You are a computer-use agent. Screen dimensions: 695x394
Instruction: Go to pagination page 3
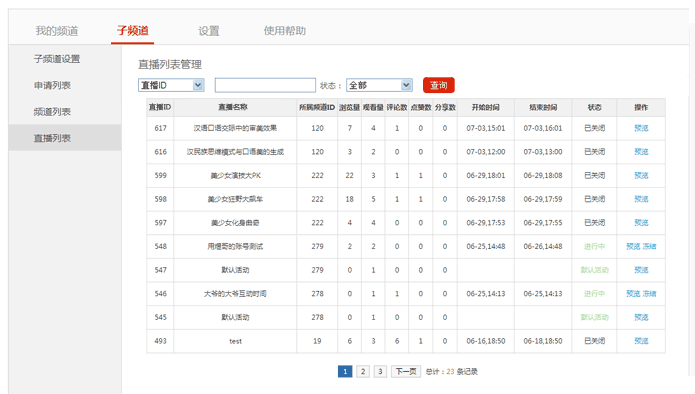tap(380, 371)
